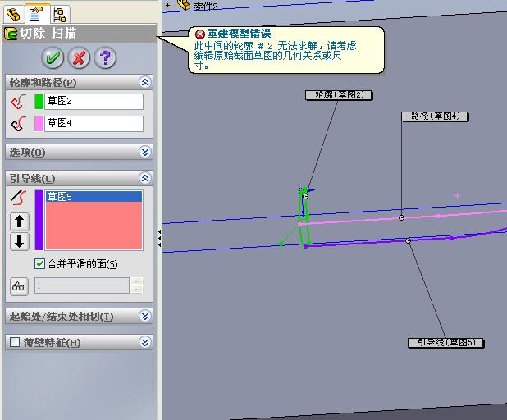This screenshot has height=420, width=507.
Task: Select the profile selection icon beside 草图2
Action: (x=18, y=102)
